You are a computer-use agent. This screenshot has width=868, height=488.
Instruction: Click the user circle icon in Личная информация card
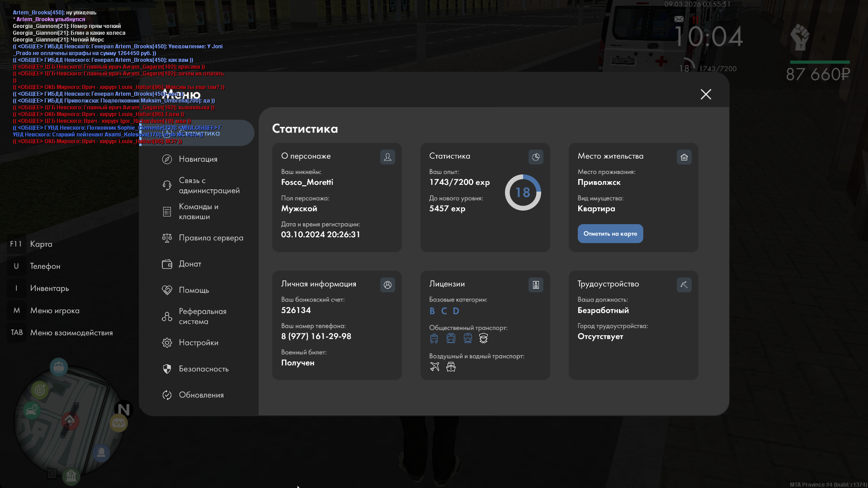pyautogui.click(x=387, y=285)
